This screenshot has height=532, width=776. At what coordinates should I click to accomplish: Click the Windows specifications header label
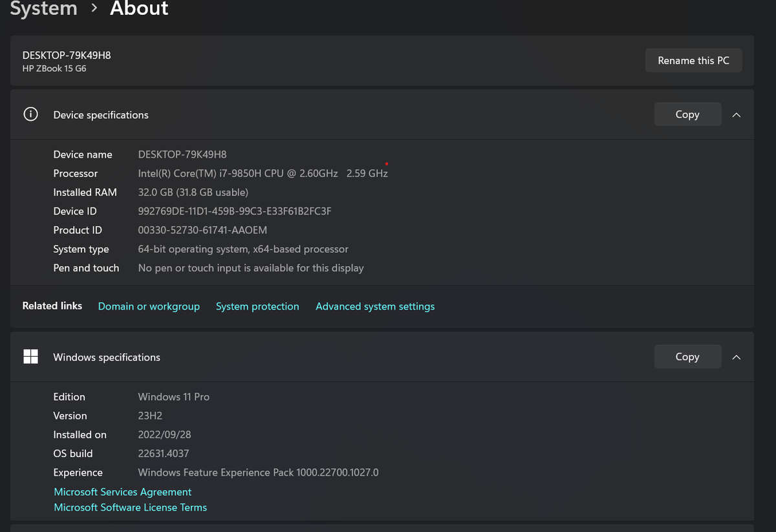pyautogui.click(x=107, y=357)
